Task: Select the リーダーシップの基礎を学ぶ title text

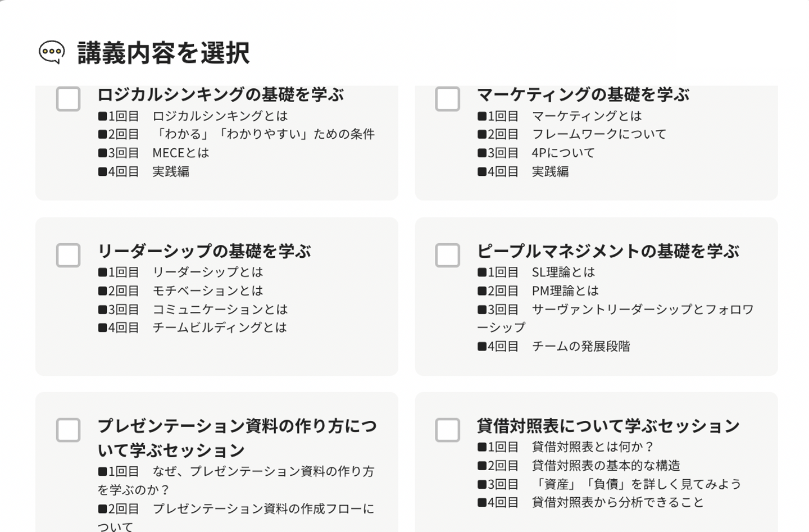Action: (x=204, y=251)
